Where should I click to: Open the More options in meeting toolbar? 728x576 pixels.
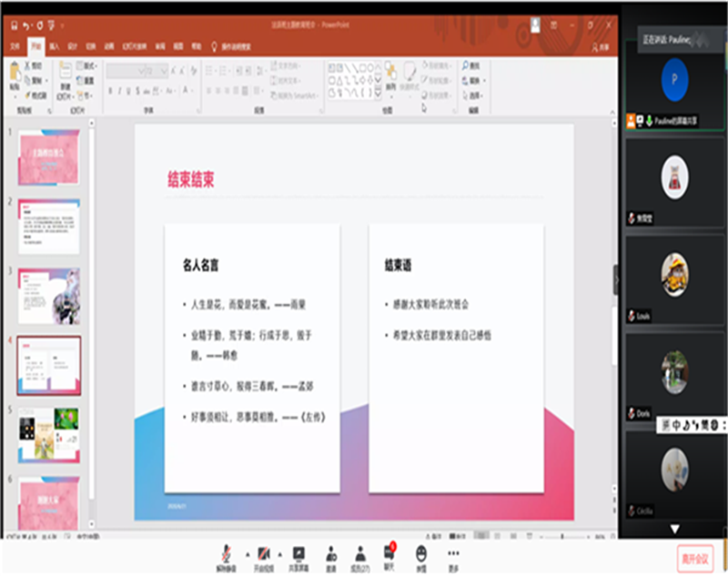453,555
